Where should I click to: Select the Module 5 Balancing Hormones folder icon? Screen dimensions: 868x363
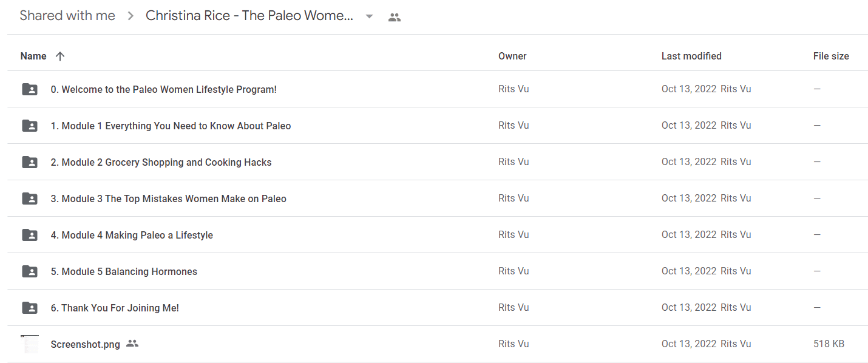pyautogui.click(x=30, y=271)
